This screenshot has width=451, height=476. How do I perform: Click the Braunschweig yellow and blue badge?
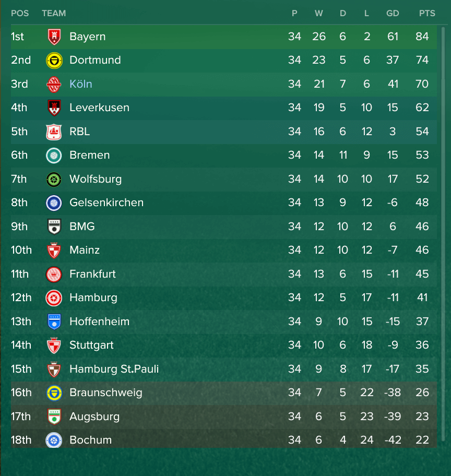coord(54,393)
